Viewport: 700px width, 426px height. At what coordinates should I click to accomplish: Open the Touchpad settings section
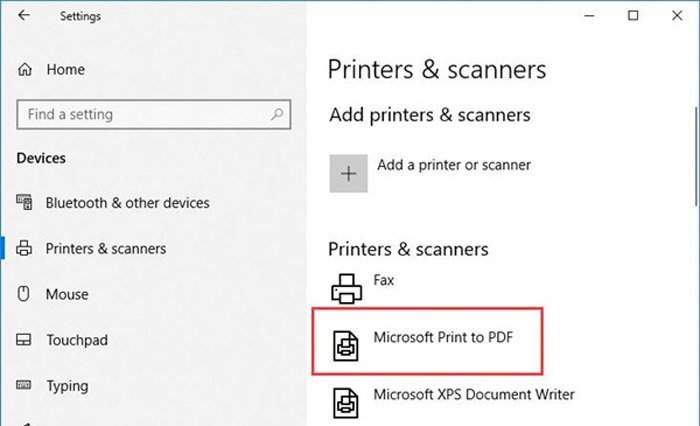(x=77, y=340)
